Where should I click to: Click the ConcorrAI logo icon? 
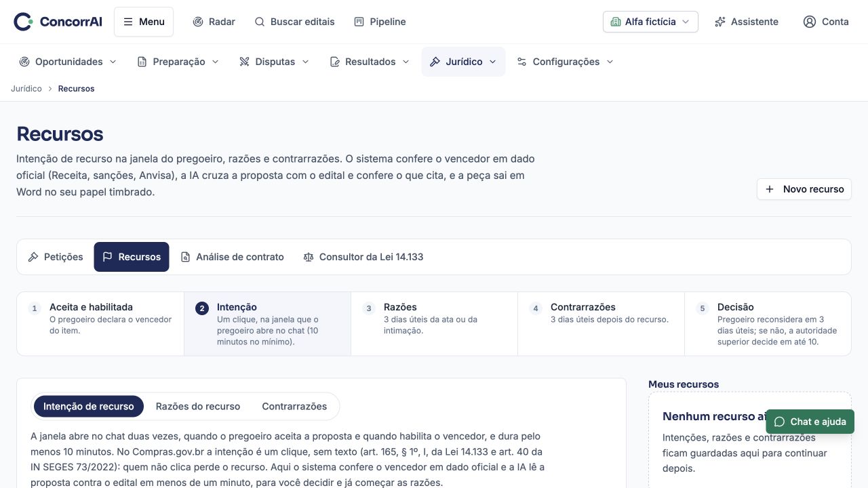23,22
